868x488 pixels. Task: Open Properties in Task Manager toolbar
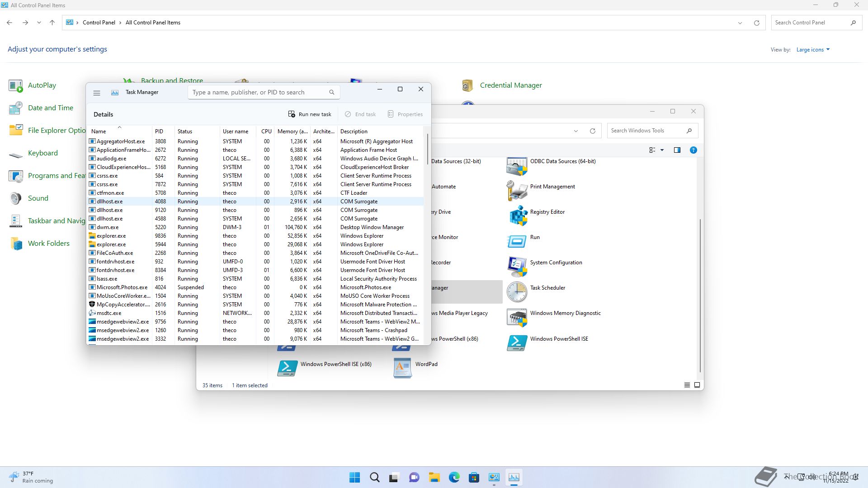click(x=406, y=114)
